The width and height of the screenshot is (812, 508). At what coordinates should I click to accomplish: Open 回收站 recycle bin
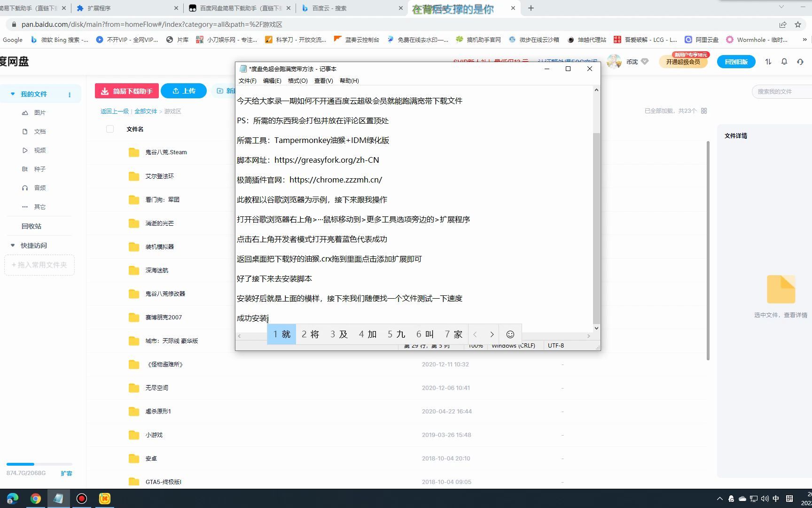click(x=31, y=226)
